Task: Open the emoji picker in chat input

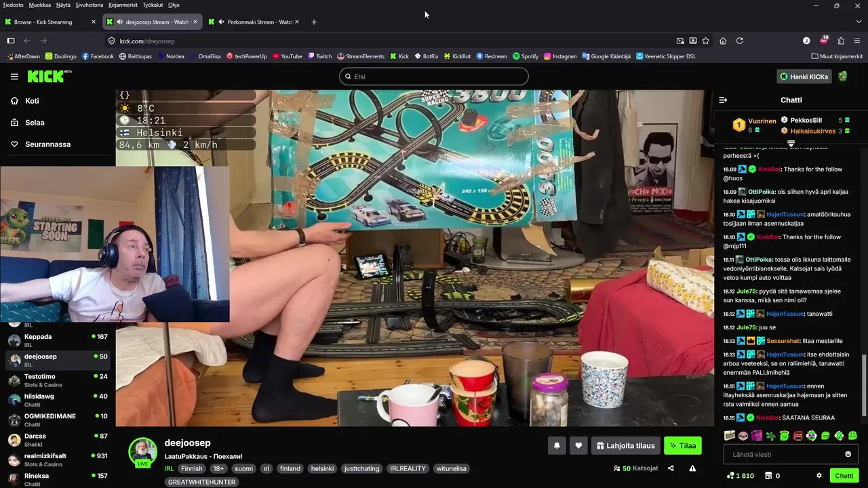Action: (x=848, y=454)
